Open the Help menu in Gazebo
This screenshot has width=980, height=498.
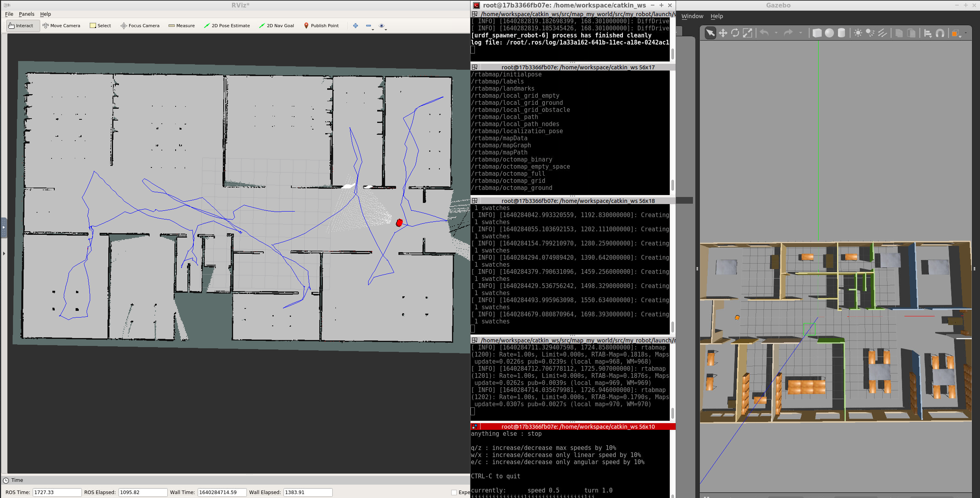pyautogui.click(x=717, y=16)
